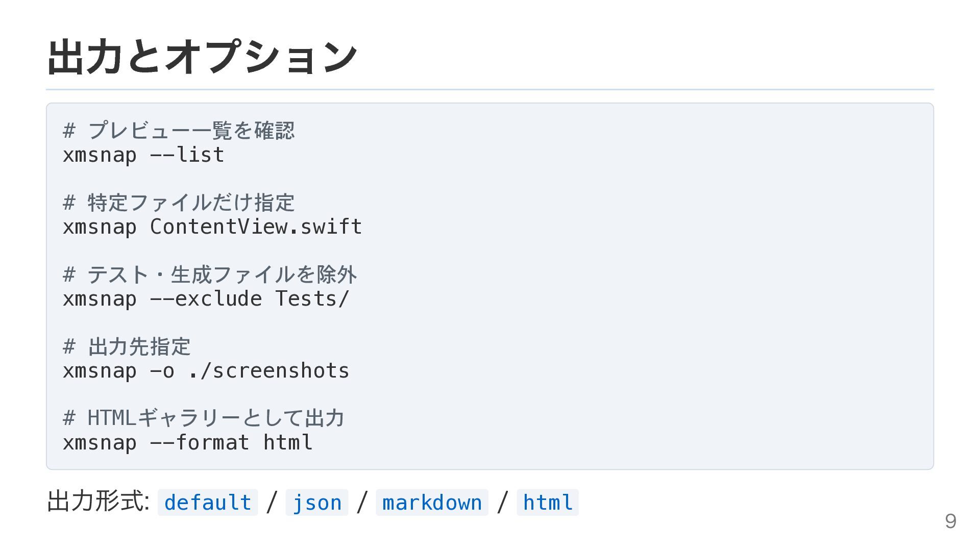
Task: Select the Tests/ argument in the code
Action: coord(312,299)
